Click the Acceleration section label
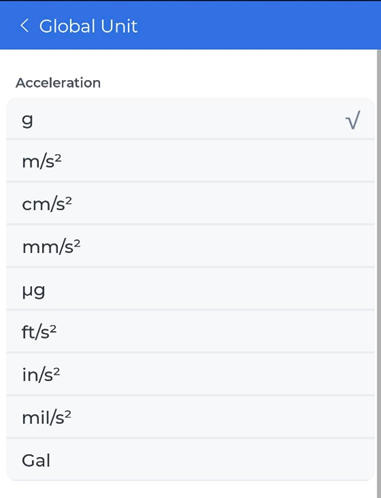Image resolution: width=381 pixels, height=498 pixels. pyautogui.click(x=58, y=83)
